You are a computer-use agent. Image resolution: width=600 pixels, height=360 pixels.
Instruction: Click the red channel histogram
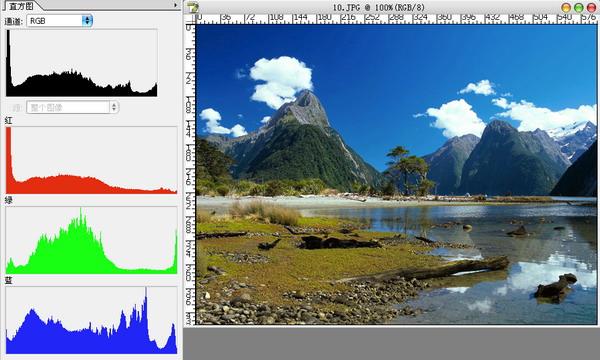pyautogui.click(x=91, y=160)
